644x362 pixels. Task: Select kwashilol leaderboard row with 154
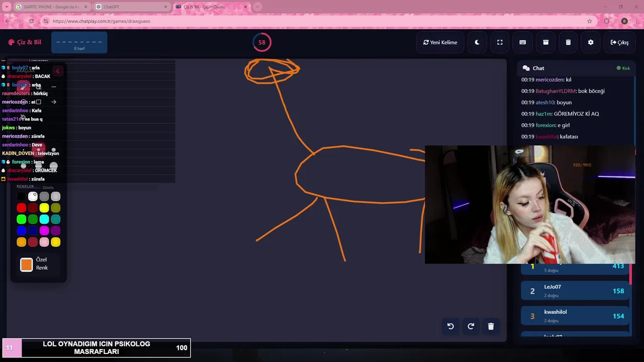coord(575,316)
